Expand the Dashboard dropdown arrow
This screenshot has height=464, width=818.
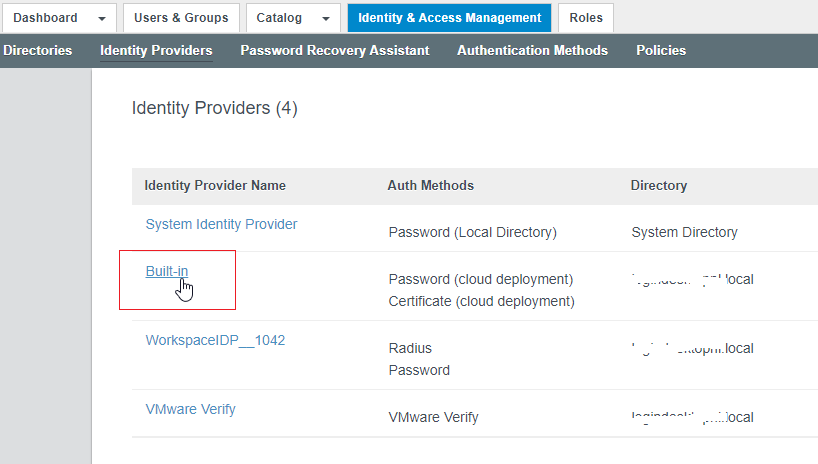coord(102,19)
